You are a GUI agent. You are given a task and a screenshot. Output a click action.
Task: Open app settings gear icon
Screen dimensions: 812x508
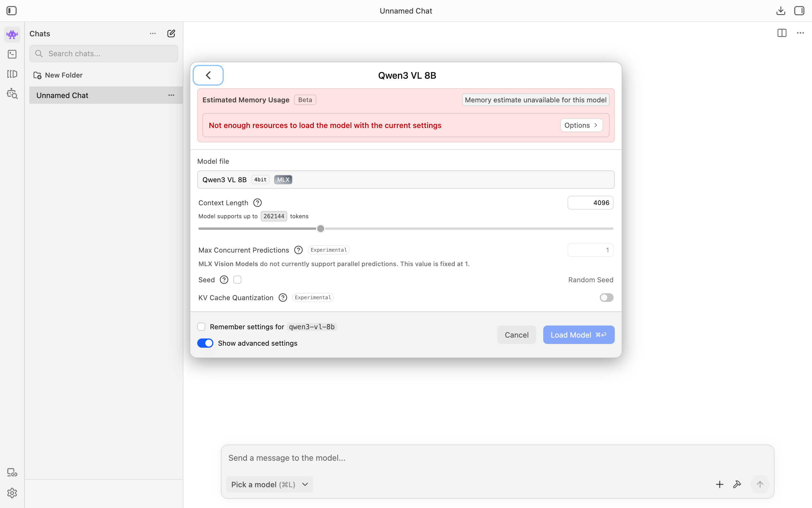pos(12,493)
